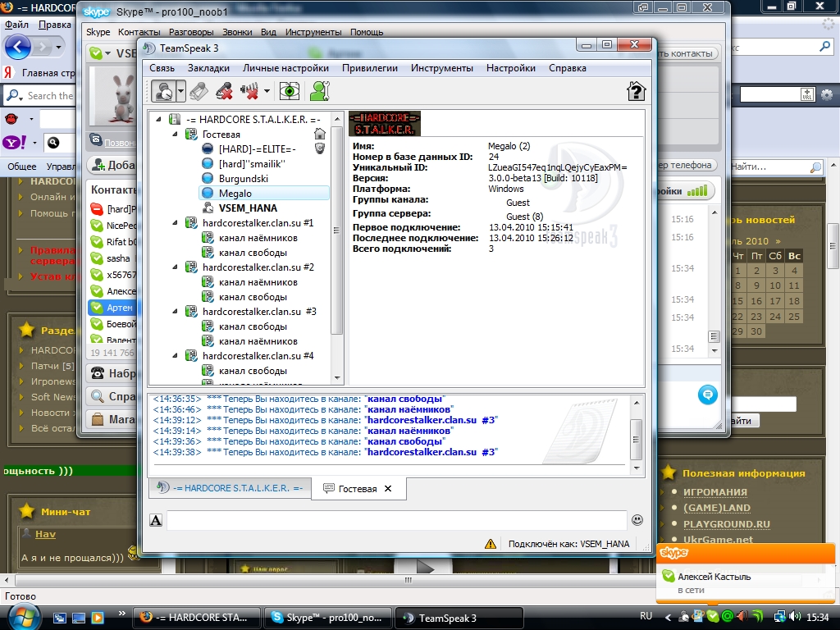Select the Megalo user row

coord(264,194)
